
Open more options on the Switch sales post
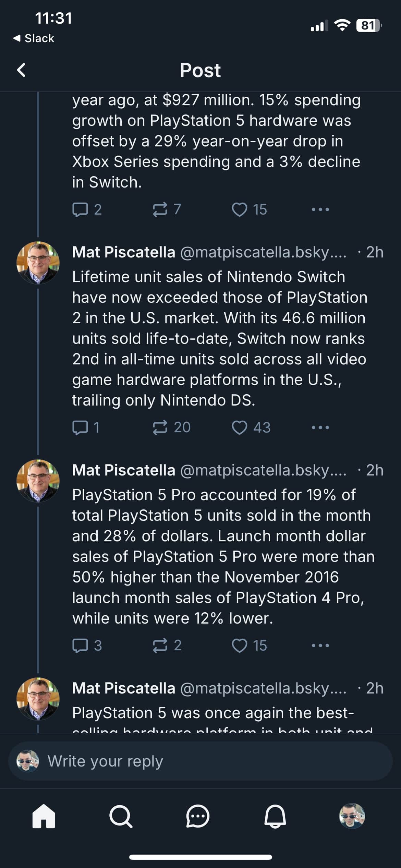(x=320, y=427)
